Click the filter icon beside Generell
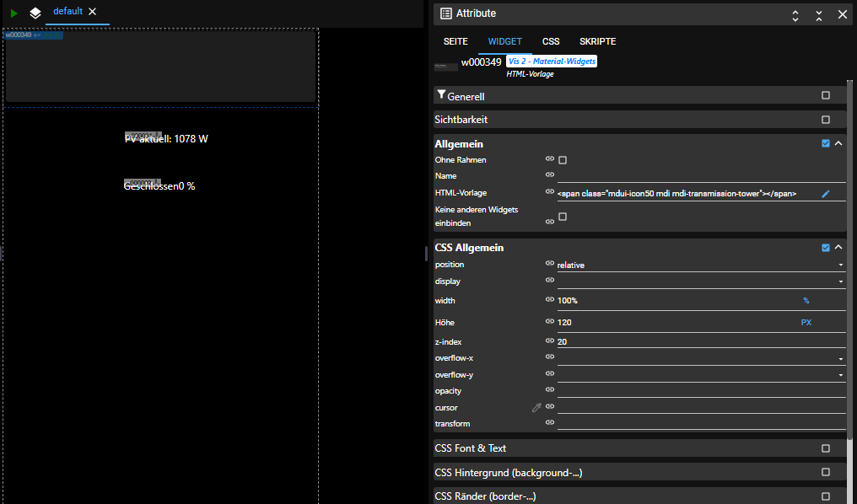 [x=441, y=95]
